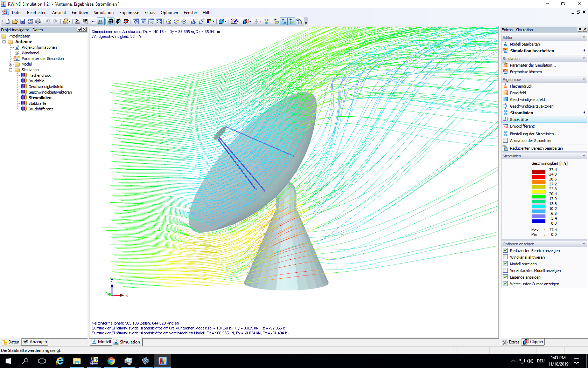
Task: Click the Geschwindigkeitsfeld icon in Ergebnisse panel
Action: tap(505, 100)
